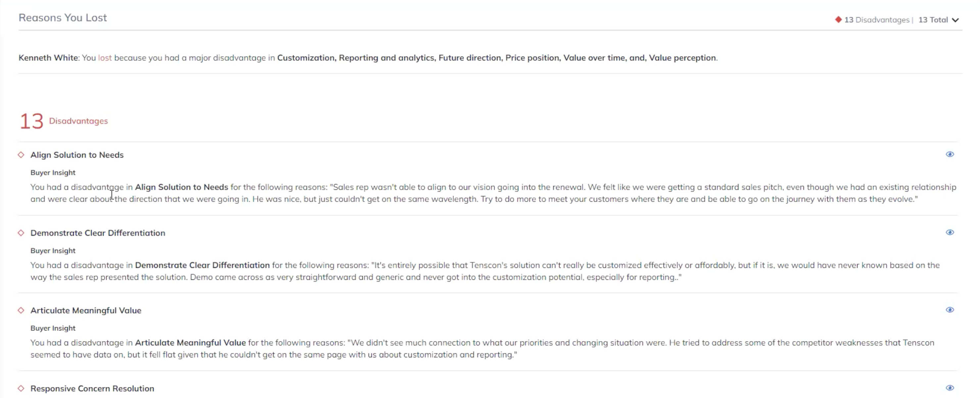Toggle eye icon for Demonstrate Clear Differentiation
This screenshot has width=980, height=398.
[950, 232]
